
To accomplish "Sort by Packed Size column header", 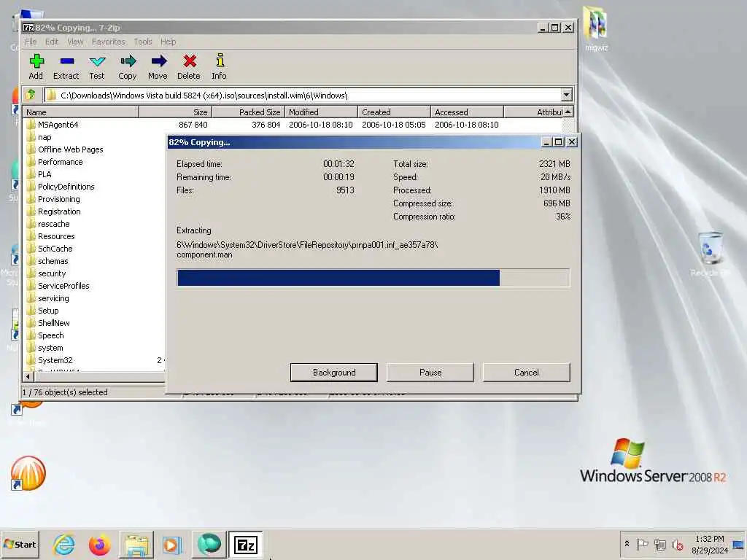I will point(248,112).
